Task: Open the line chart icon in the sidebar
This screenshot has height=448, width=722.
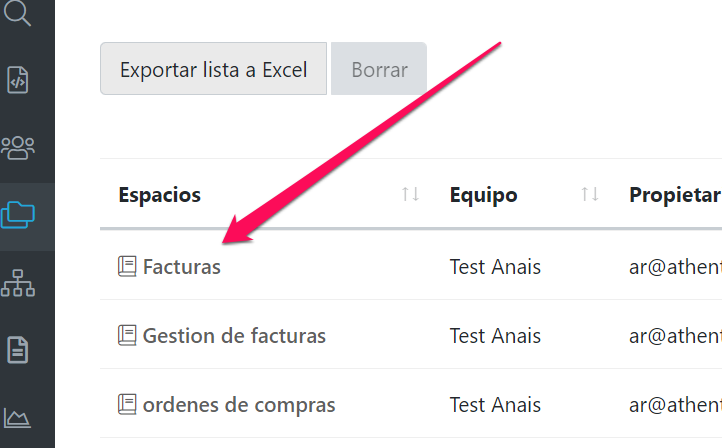Action: 18,417
